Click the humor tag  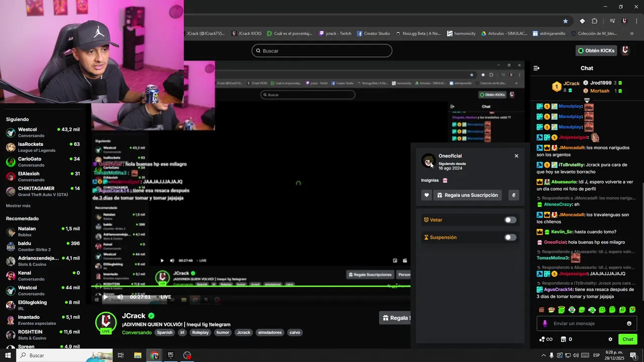tap(223, 332)
